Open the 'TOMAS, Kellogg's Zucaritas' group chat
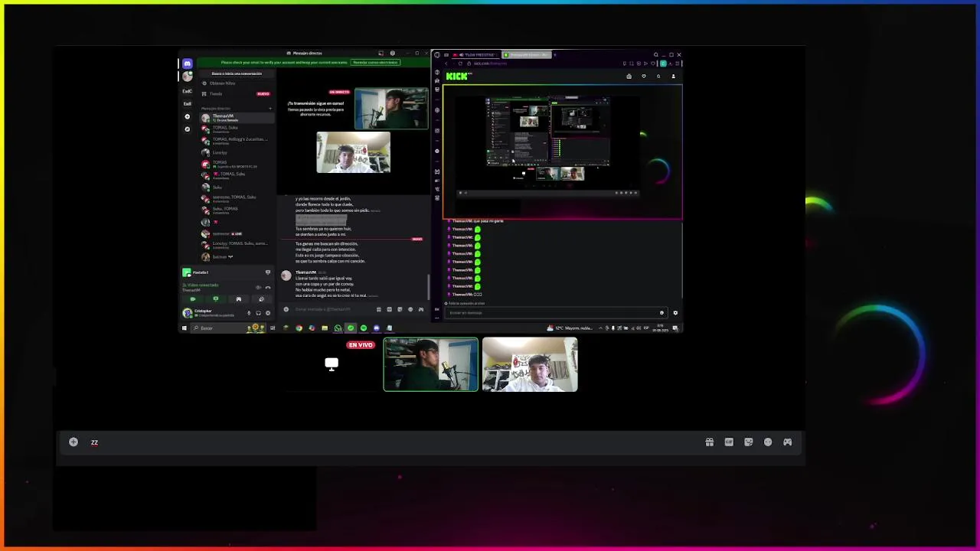The image size is (980, 551). [x=237, y=140]
